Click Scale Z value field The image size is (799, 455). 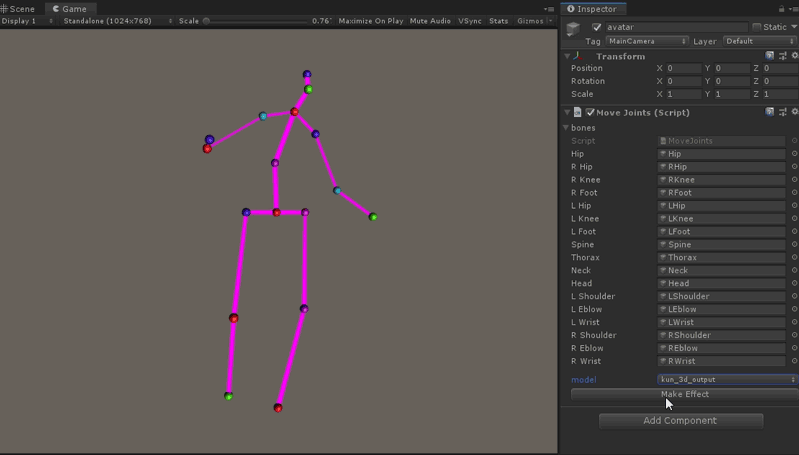pyautogui.click(x=780, y=94)
